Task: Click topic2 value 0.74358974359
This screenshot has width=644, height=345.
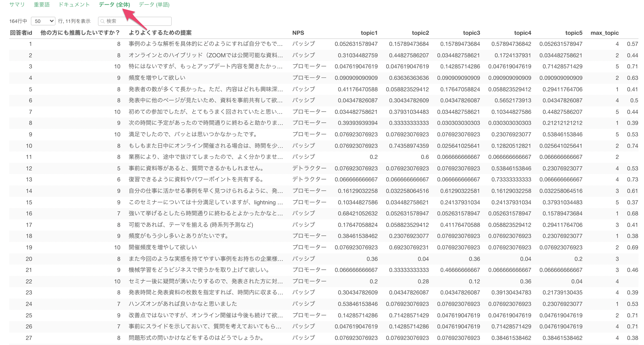Action: (409, 146)
